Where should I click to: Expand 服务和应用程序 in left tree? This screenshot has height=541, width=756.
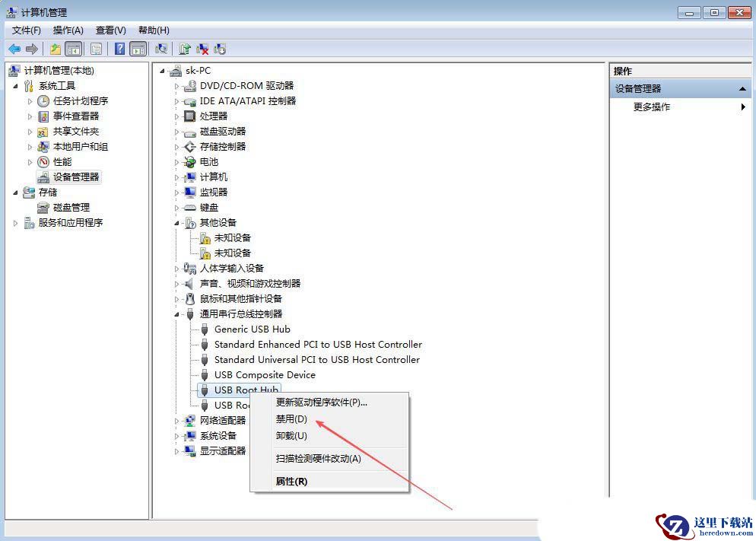(16, 223)
